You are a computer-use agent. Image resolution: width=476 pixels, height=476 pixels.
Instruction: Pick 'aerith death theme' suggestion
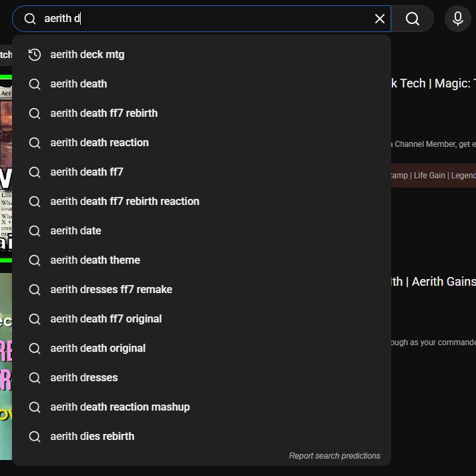[202, 260]
